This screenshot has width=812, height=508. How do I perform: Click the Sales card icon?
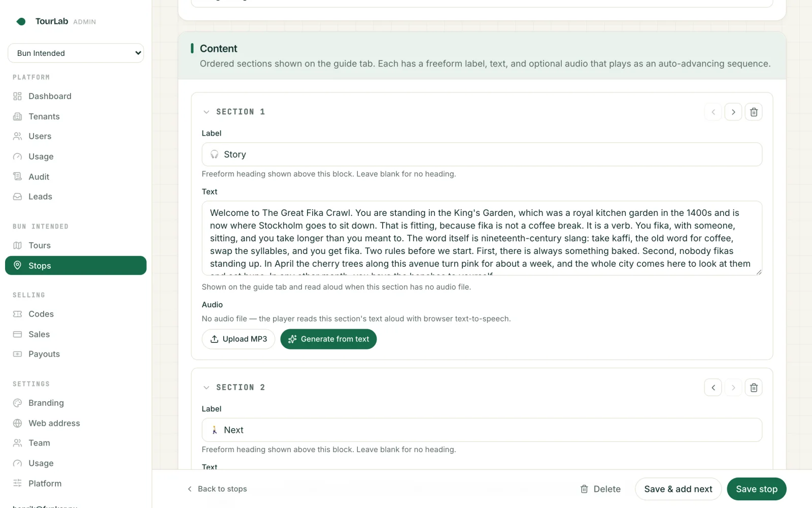click(17, 334)
